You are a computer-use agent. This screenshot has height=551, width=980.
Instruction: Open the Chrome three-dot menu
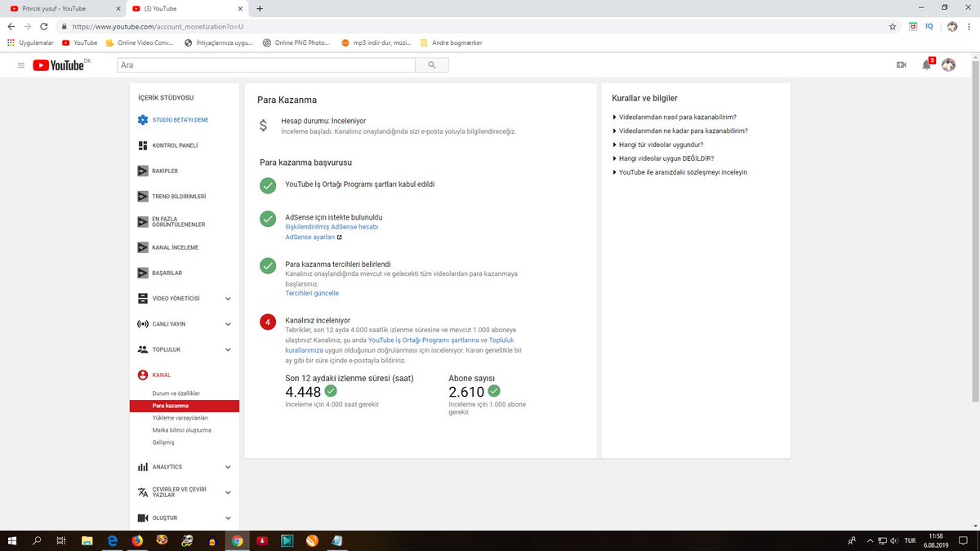[970, 26]
